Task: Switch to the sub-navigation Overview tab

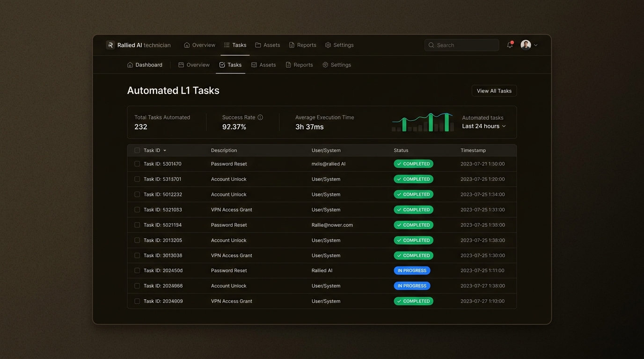Action: click(194, 65)
